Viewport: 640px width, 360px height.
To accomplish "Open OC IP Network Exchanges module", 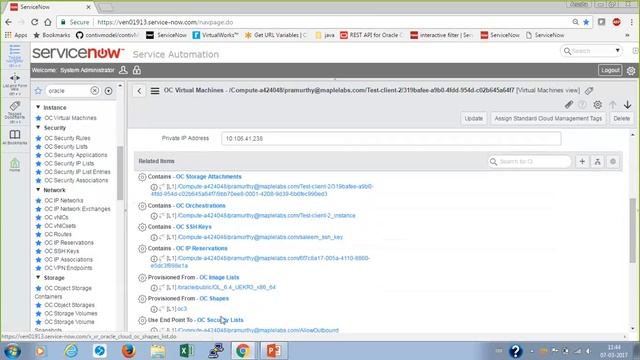I will point(77,209).
